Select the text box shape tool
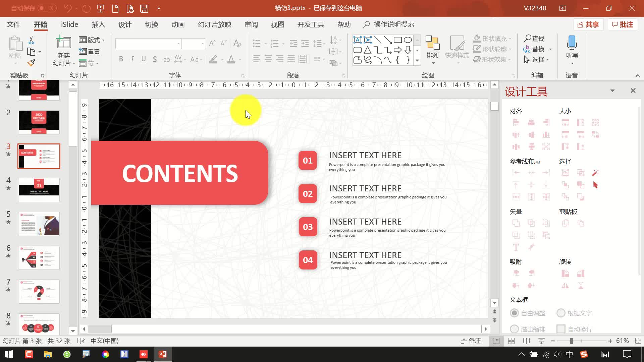Image resolution: width=644 pixels, height=362 pixels. (358, 40)
